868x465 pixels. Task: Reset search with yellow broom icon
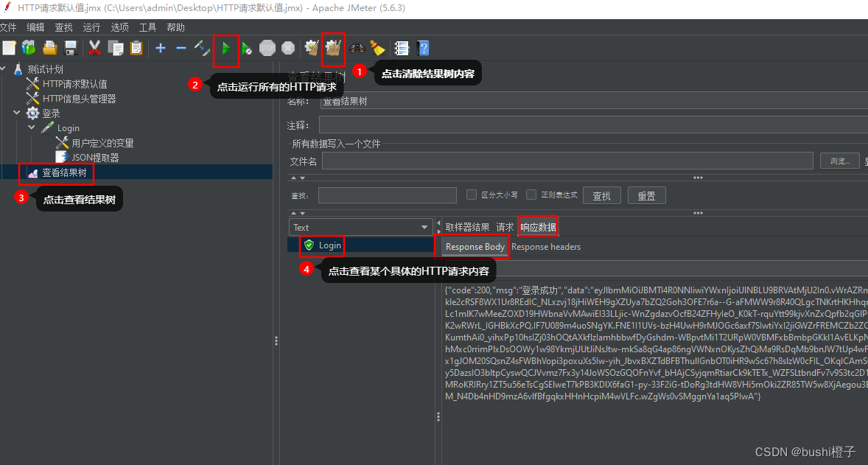[377, 48]
